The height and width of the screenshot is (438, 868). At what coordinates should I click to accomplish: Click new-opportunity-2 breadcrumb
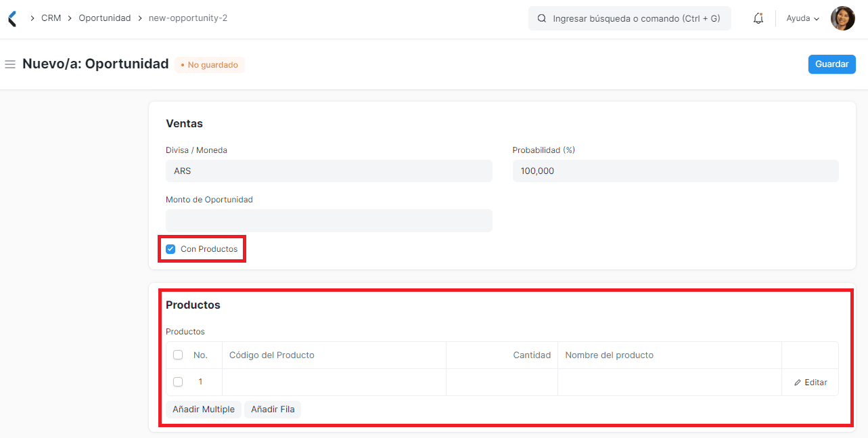point(188,18)
